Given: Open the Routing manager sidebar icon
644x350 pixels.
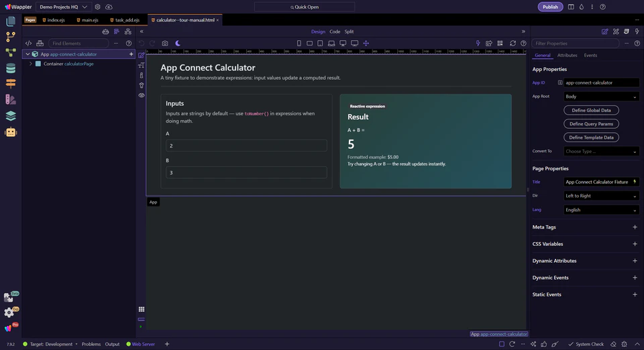Looking at the screenshot, I should point(11,84).
